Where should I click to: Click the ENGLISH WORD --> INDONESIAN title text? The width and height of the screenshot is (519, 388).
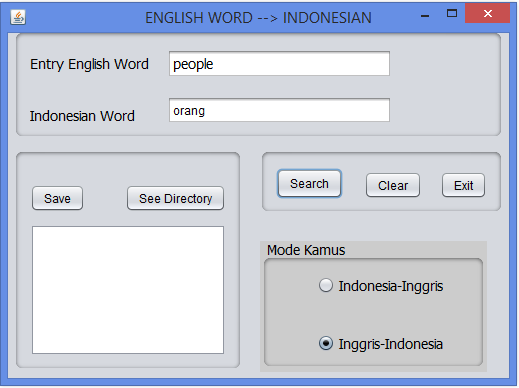[258, 18]
